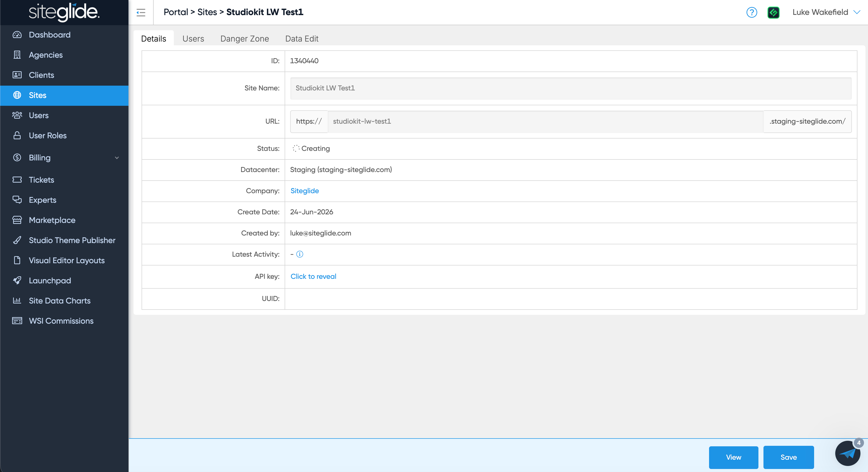Click the User Roles lock icon
This screenshot has width=868, height=472.
tap(17, 136)
